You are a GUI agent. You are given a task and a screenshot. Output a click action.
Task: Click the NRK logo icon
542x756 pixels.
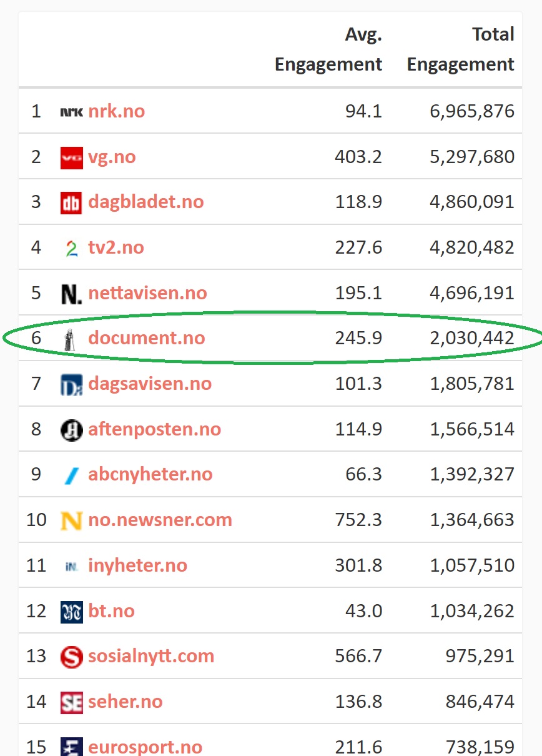coord(71,112)
